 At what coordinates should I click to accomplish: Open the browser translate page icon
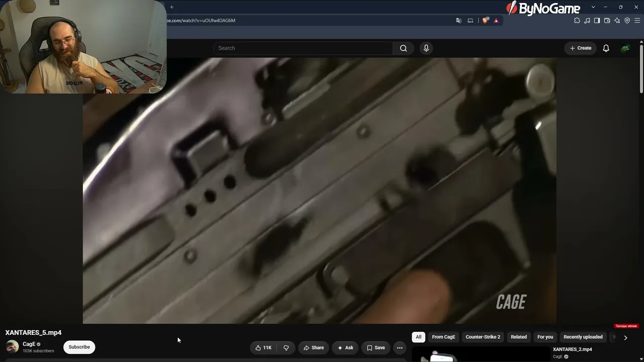pyautogui.click(x=458, y=21)
